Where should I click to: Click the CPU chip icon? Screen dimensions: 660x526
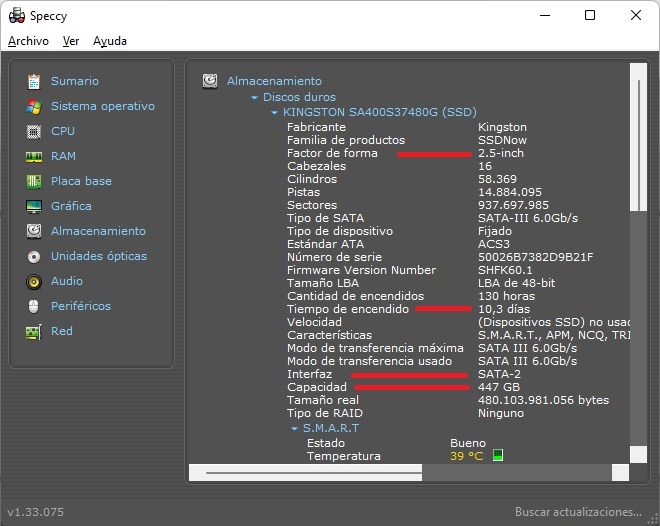34,131
